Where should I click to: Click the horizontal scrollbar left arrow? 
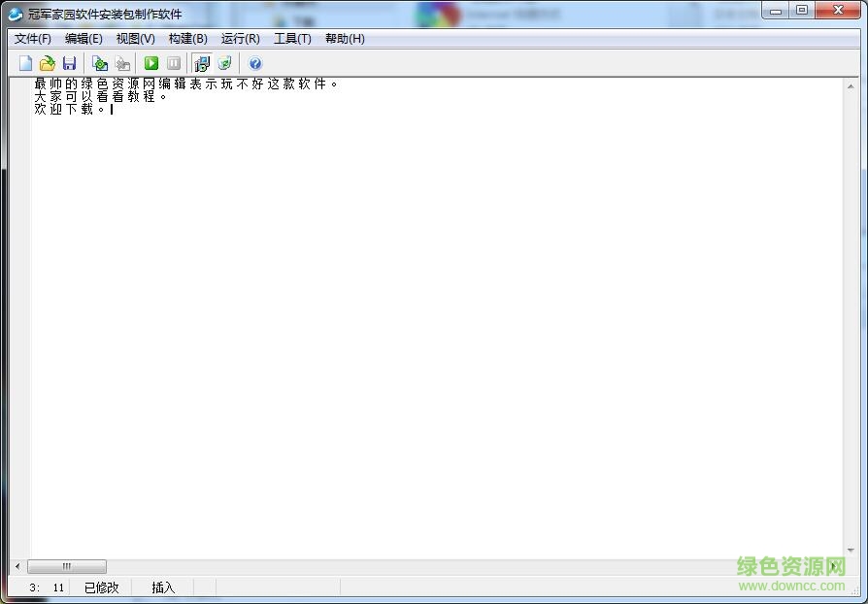coord(17,566)
